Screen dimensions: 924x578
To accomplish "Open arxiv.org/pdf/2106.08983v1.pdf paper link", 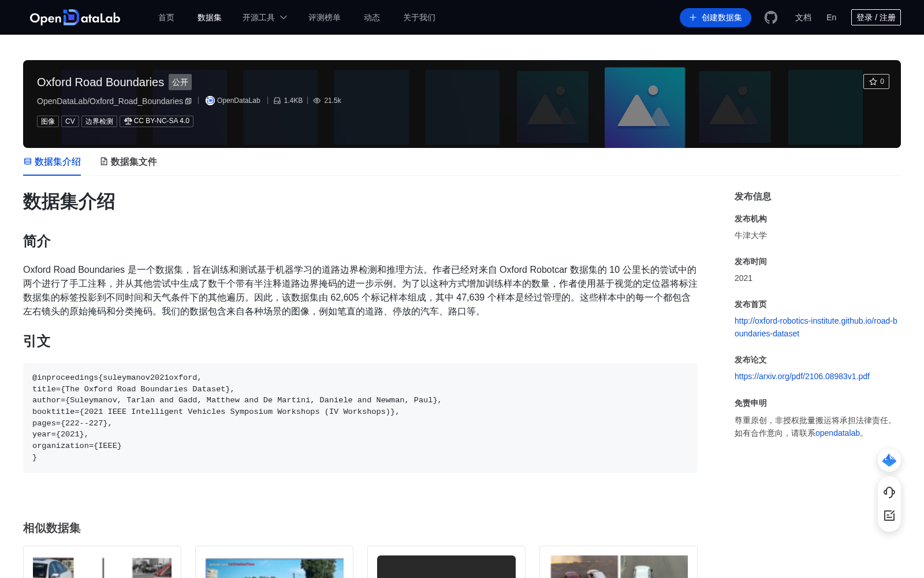I will 802,376.
